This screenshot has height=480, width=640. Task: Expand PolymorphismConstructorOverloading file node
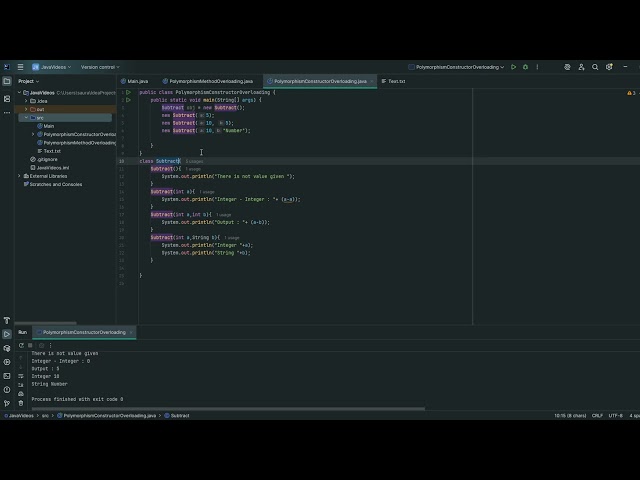pyautogui.click(x=33, y=134)
